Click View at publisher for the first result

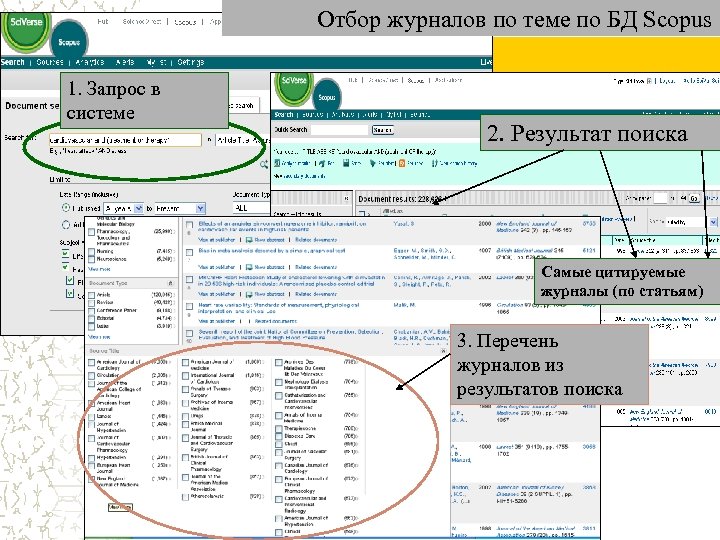coord(216,240)
